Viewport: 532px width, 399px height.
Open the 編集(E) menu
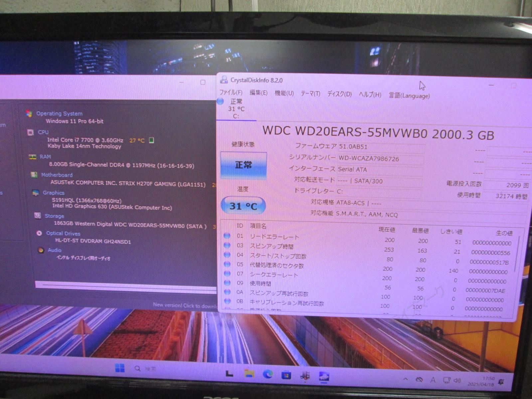click(x=258, y=93)
